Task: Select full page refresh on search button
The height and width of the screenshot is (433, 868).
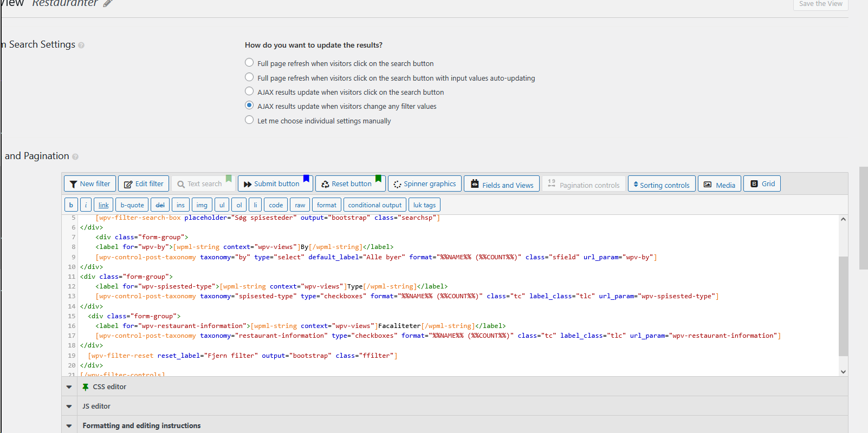Action: [x=249, y=63]
